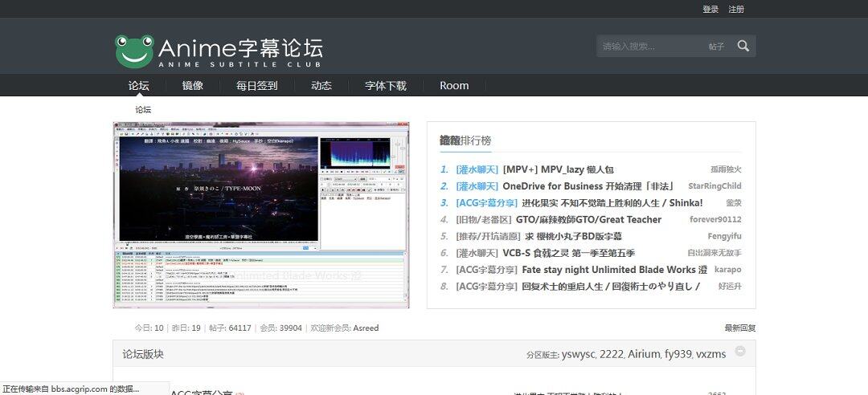Viewport: 868px width, 395px height.
Task: Click the Anime字幕论坛 site title text
Action: pos(240,48)
